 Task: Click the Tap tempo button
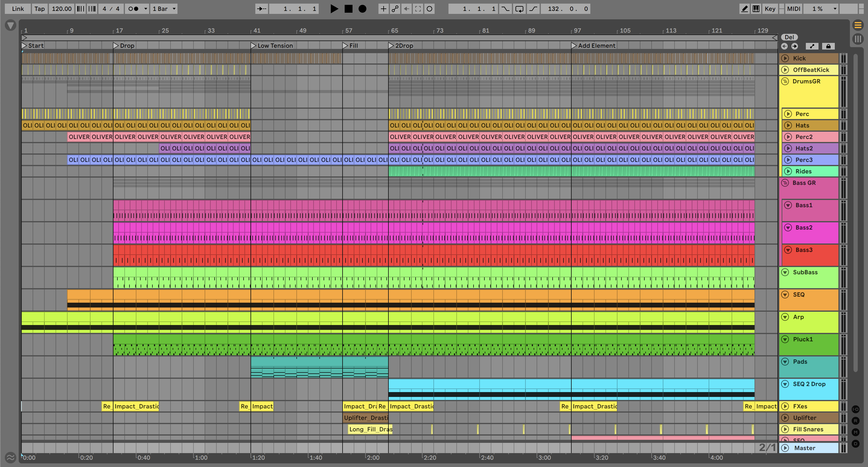click(x=40, y=9)
